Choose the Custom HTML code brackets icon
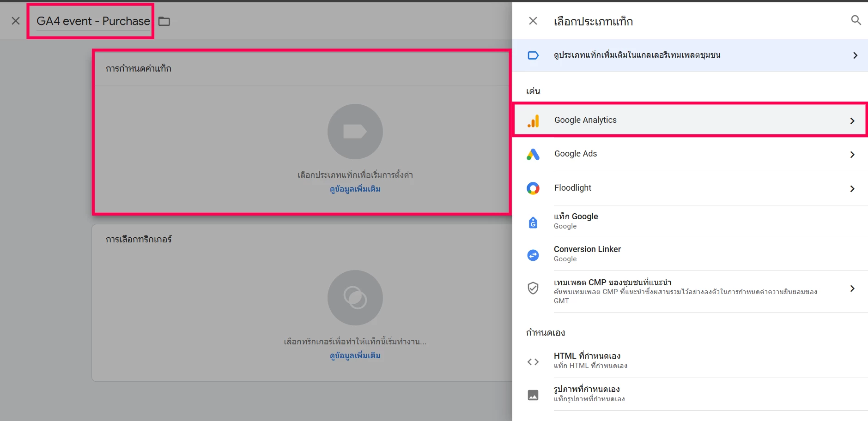Viewport: 868px width, 421px height. coord(533,362)
